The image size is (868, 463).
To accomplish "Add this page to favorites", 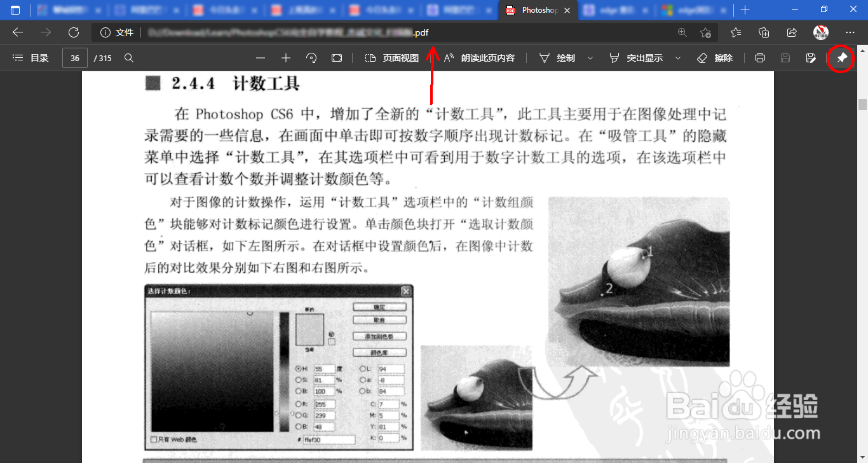I will point(705,32).
